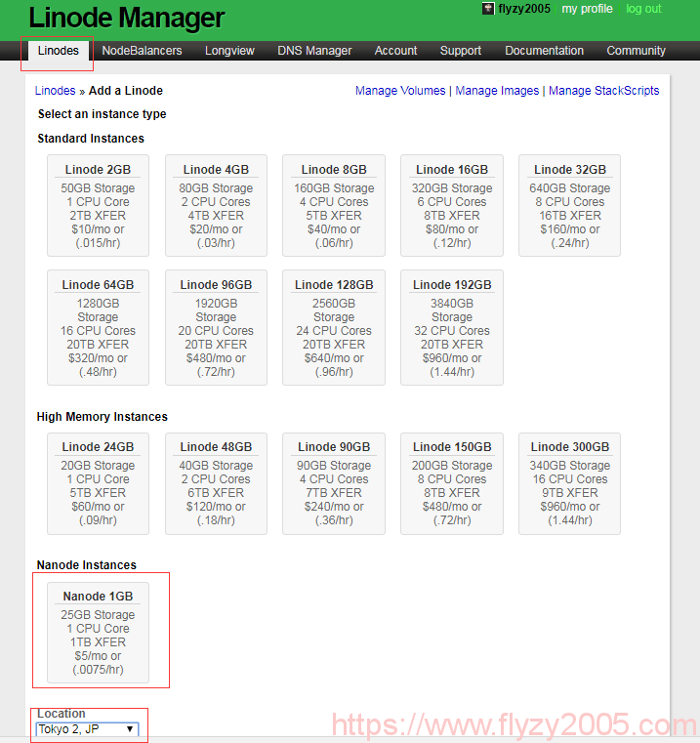Click the Linodes breadcrumb link
This screenshot has height=743, width=700.
coord(55,91)
